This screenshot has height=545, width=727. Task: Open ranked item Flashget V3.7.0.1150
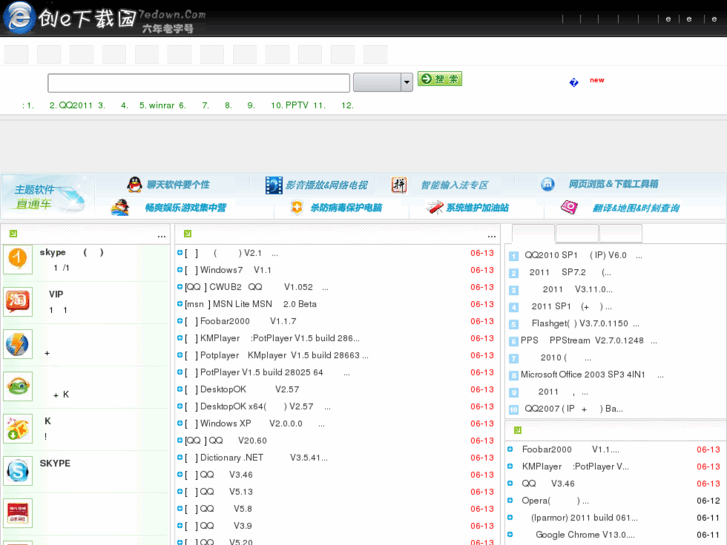586,323
